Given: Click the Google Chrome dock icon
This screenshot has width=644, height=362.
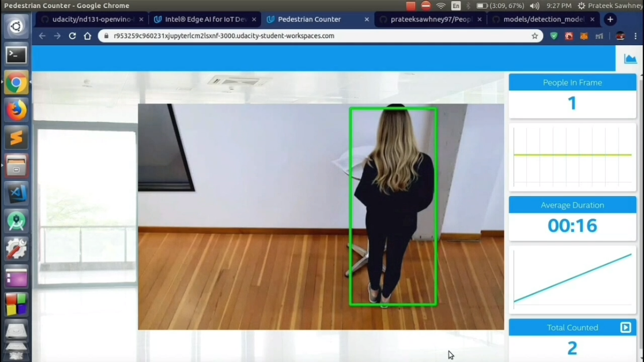Looking at the screenshot, I should pos(16,83).
